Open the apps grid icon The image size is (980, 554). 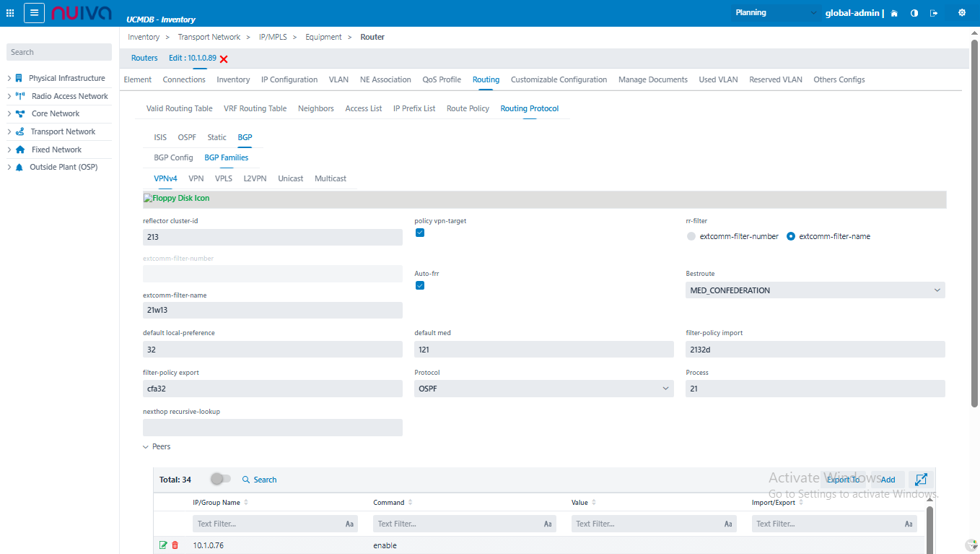click(x=10, y=13)
